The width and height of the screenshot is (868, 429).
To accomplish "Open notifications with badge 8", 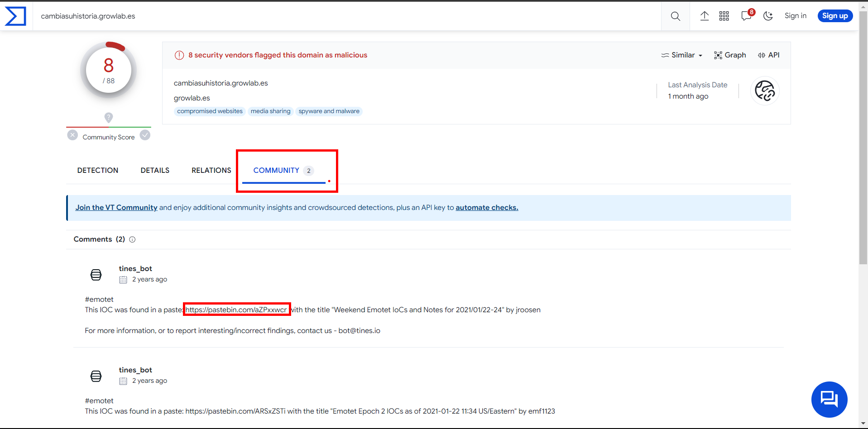I will tap(747, 16).
